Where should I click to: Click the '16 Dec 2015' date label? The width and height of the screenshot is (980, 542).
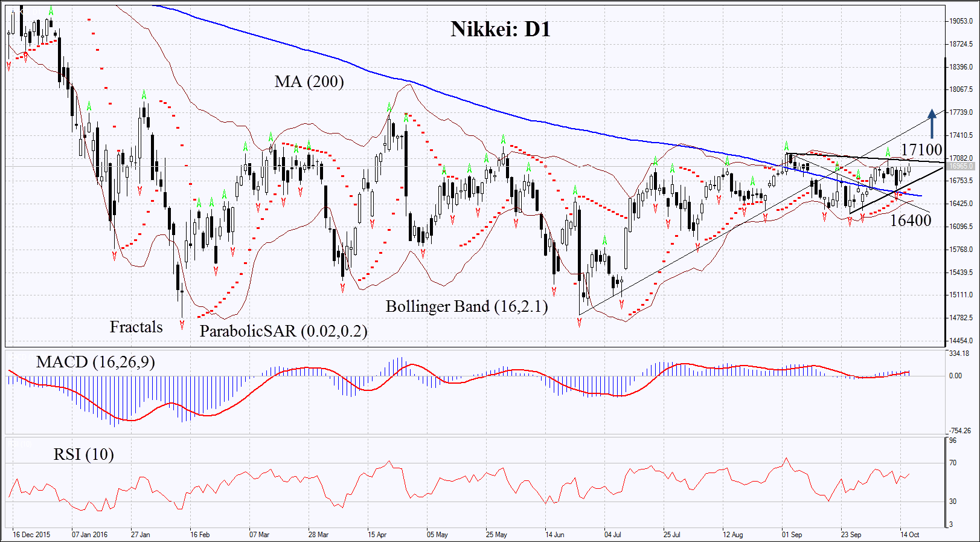[x=31, y=535]
